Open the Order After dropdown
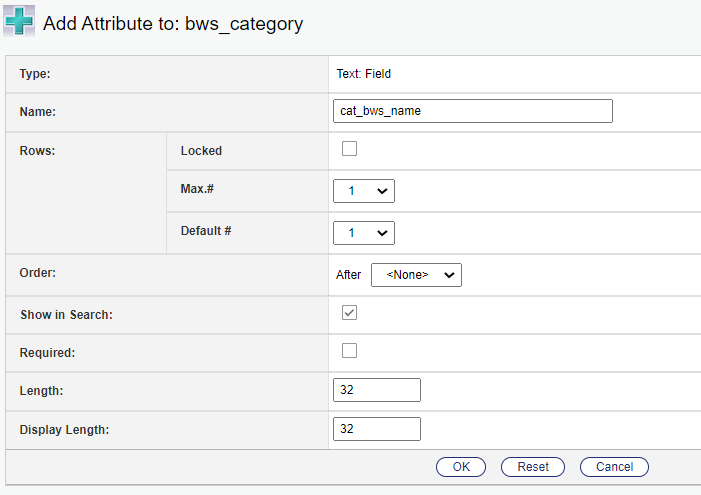701x495 pixels. [x=416, y=275]
